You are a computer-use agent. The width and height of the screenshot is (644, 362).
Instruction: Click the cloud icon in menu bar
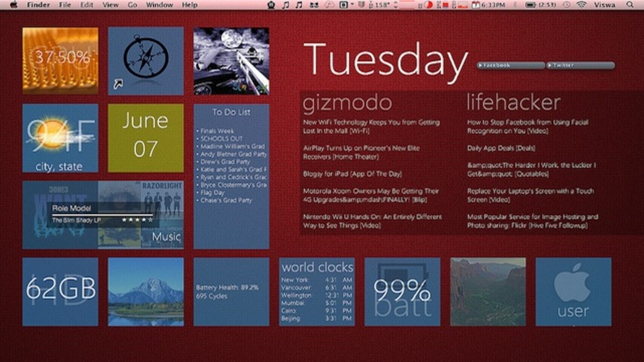pyautogui.click(x=329, y=5)
